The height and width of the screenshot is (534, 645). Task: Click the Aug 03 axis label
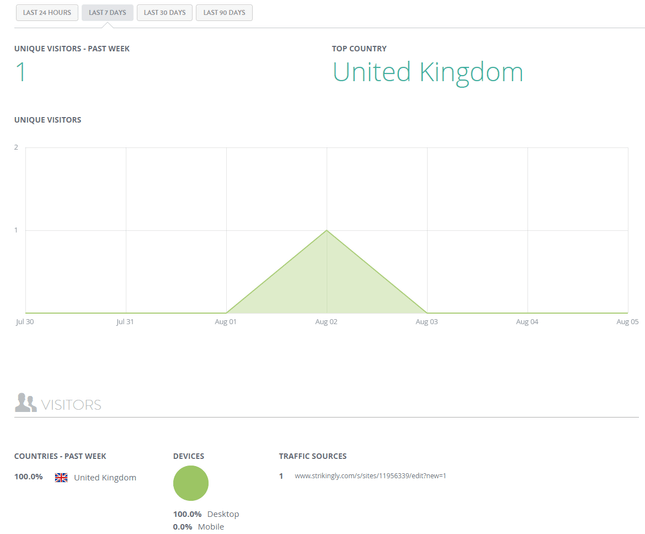[x=427, y=322]
